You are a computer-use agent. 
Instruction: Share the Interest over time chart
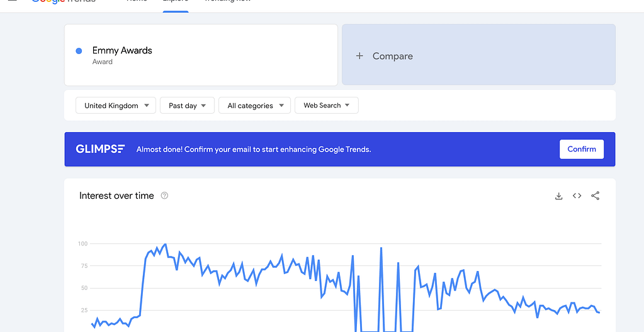tap(595, 196)
